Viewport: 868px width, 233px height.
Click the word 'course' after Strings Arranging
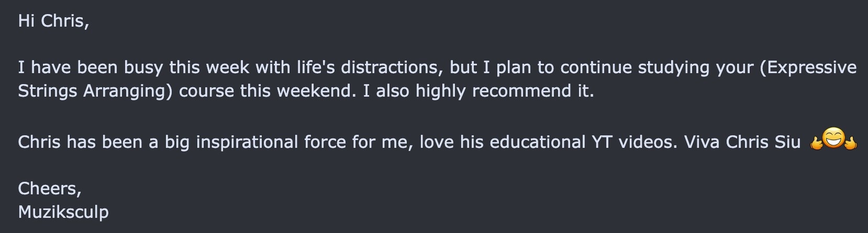tap(207, 91)
